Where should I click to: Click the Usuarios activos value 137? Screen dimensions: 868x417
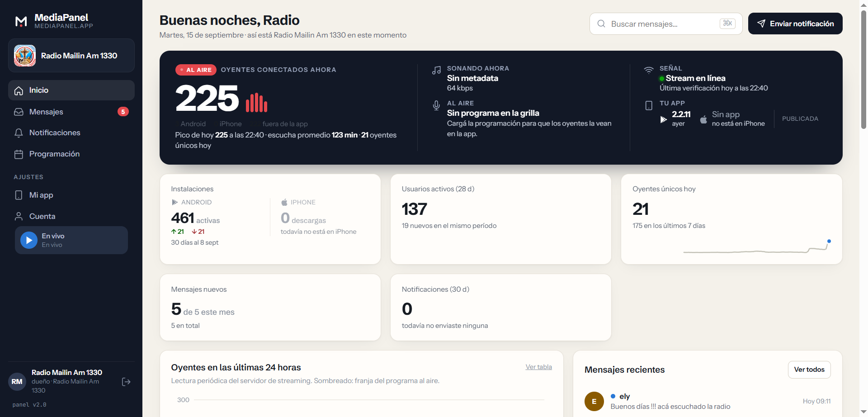414,209
